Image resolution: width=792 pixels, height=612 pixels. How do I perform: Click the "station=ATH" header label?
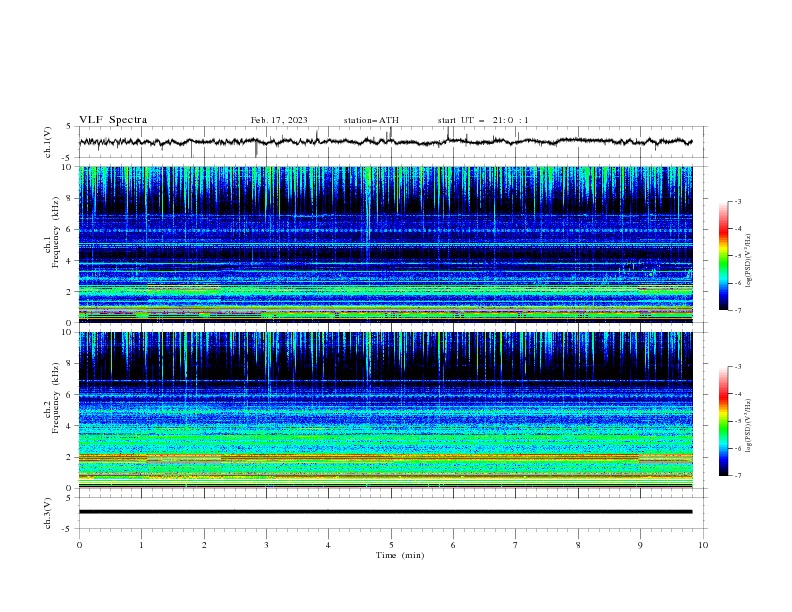click(371, 120)
